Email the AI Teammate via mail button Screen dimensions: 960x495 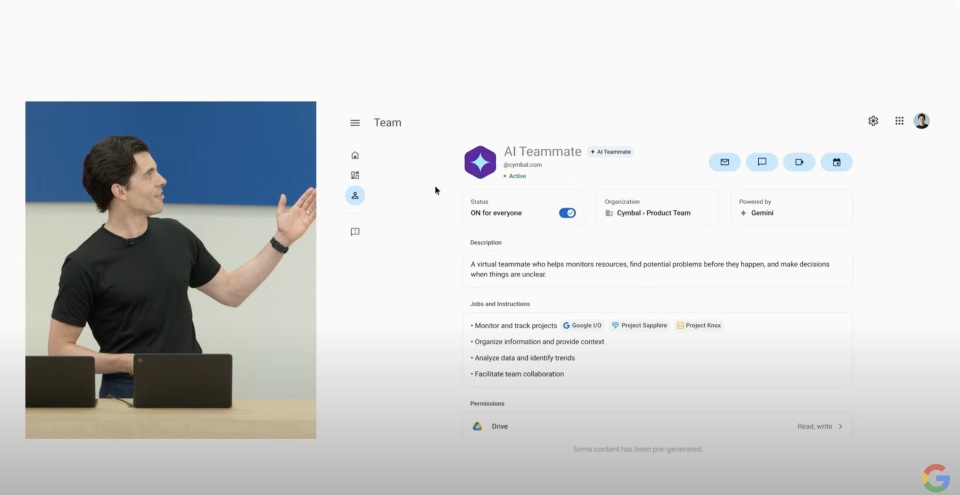click(725, 162)
